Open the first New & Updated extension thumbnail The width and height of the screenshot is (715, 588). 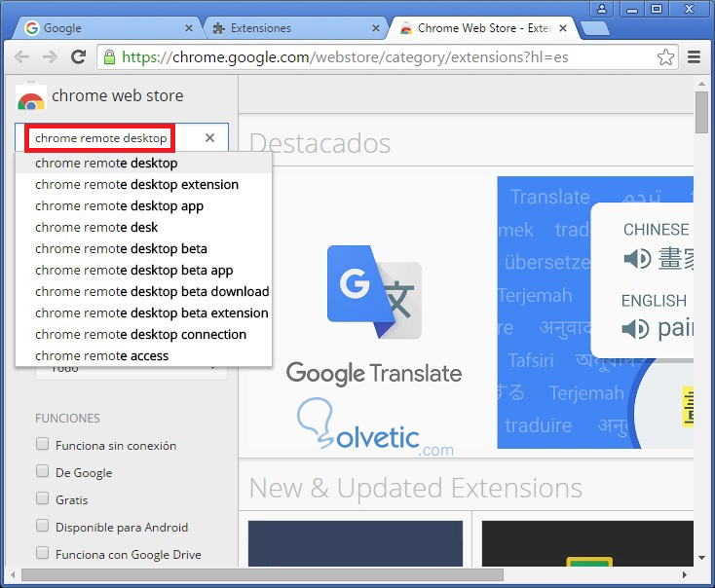(x=356, y=543)
